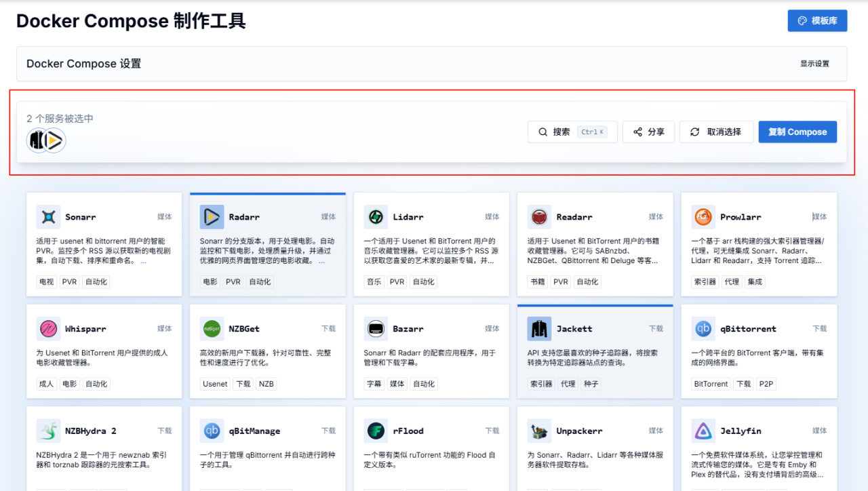Click the Docker Compose 制作工具 page title

point(131,21)
